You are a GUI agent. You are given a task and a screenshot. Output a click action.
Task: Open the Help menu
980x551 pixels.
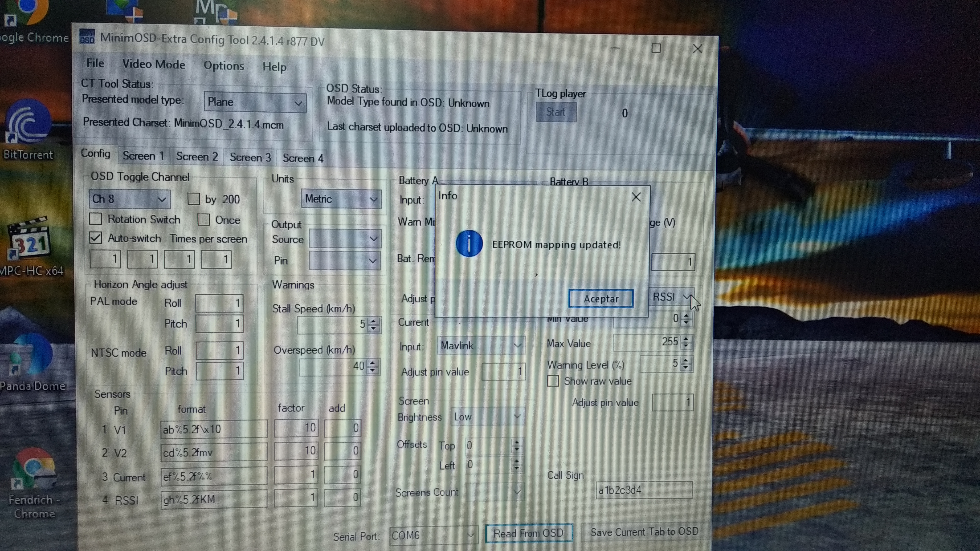point(274,67)
